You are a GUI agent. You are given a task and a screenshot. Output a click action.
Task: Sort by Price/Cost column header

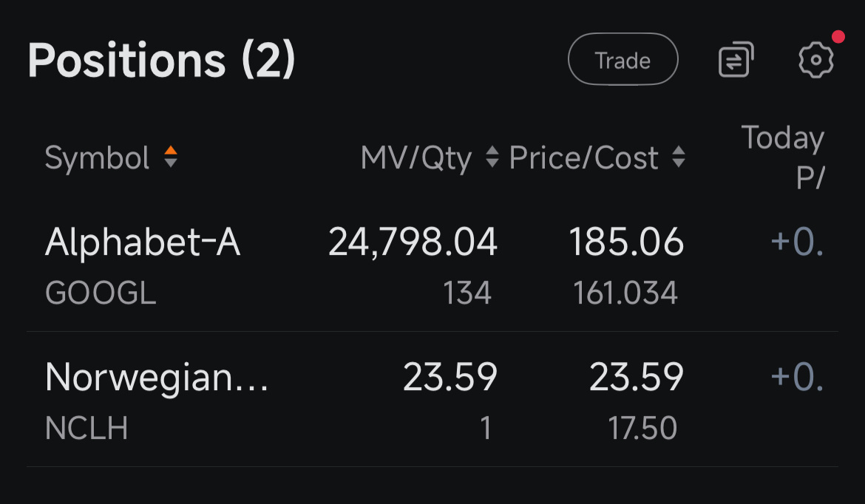[x=584, y=157]
